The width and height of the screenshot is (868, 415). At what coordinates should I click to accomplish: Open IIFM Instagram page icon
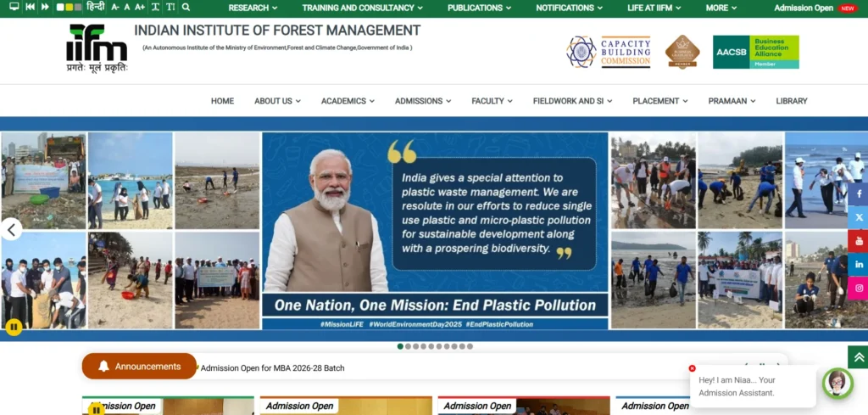858,288
